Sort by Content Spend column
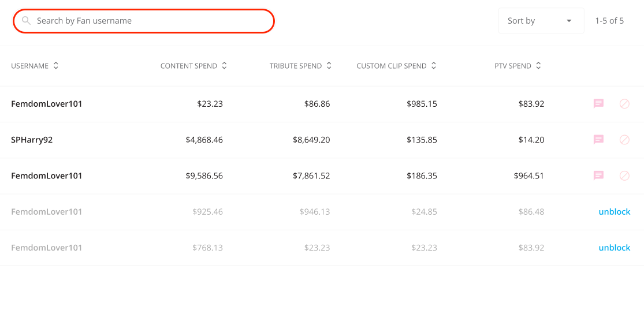The width and height of the screenshot is (644, 336). 224,66
